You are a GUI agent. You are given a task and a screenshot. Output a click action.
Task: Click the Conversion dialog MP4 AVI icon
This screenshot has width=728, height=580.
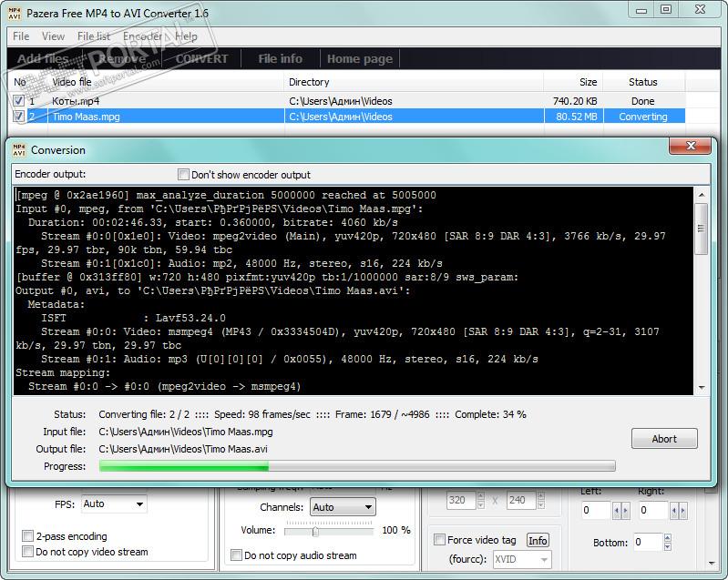pyautogui.click(x=19, y=150)
